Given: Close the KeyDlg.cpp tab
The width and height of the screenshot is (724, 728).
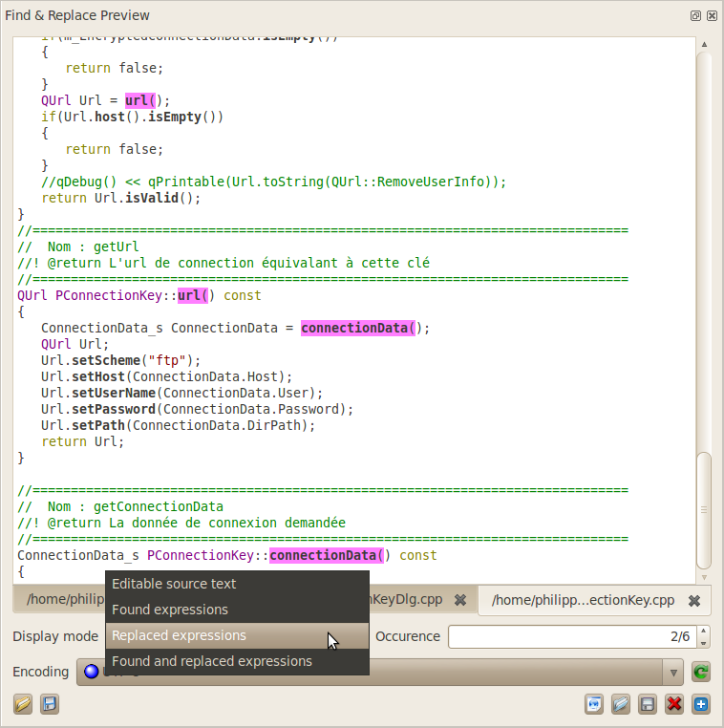Looking at the screenshot, I should 459,600.
